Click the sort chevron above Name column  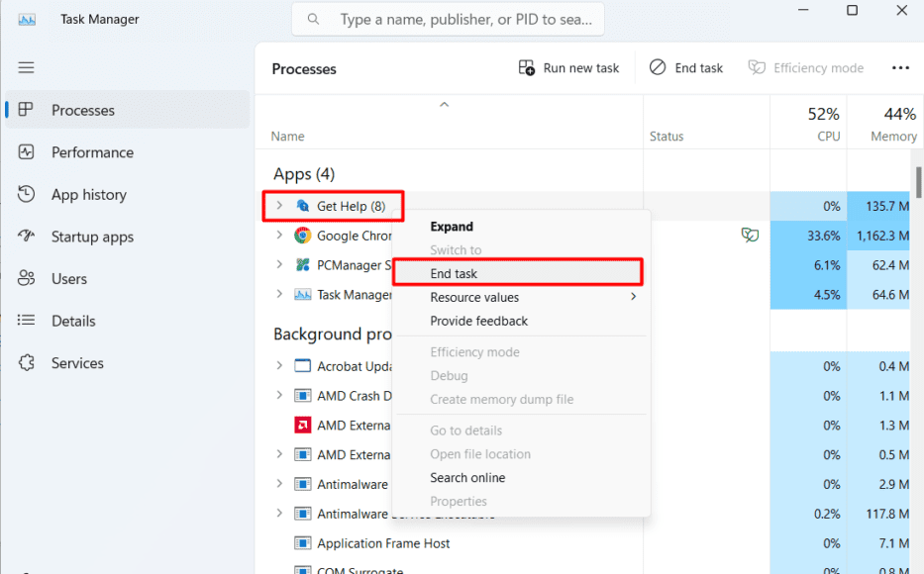(445, 104)
